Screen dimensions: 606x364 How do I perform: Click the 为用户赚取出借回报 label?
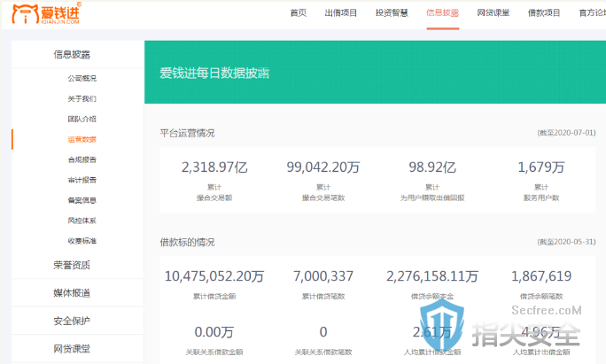coord(432,197)
